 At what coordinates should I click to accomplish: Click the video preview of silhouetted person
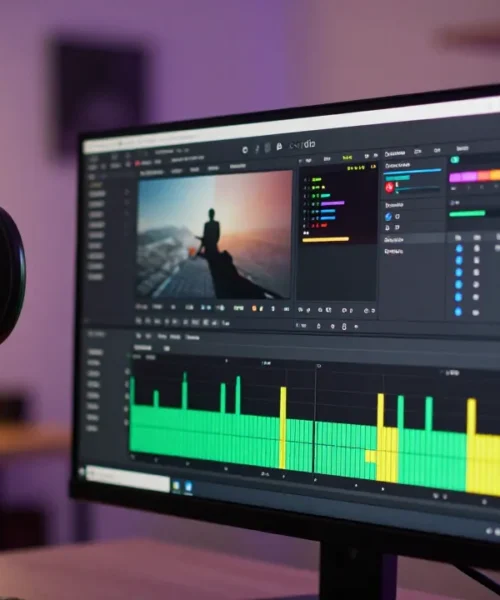tap(215, 234)
